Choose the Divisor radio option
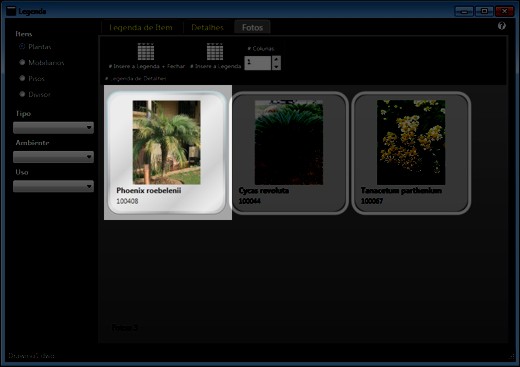This screenshot has width=520, height=367. click(22, 94)
